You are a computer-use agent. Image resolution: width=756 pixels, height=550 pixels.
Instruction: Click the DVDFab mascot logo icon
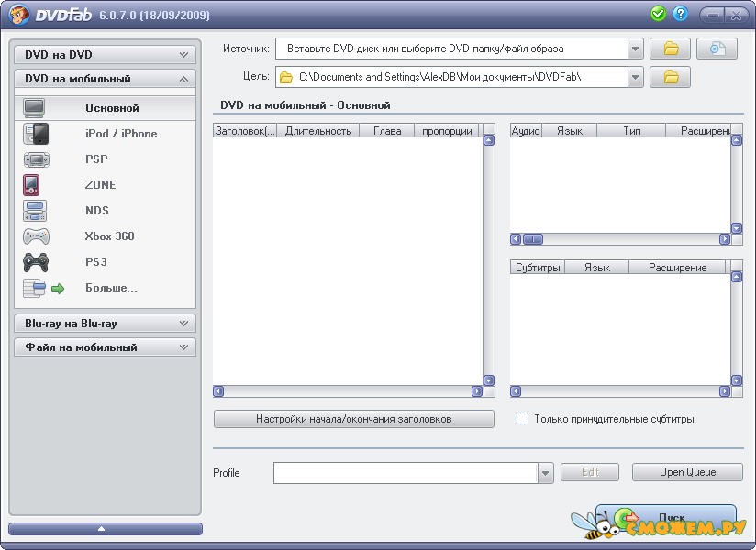(x=19, y=15)
